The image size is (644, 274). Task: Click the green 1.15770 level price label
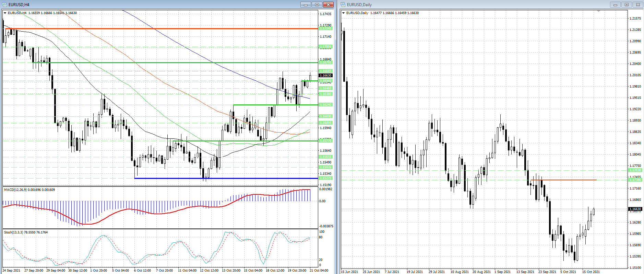pyautogui.click(x=325, y=140)
